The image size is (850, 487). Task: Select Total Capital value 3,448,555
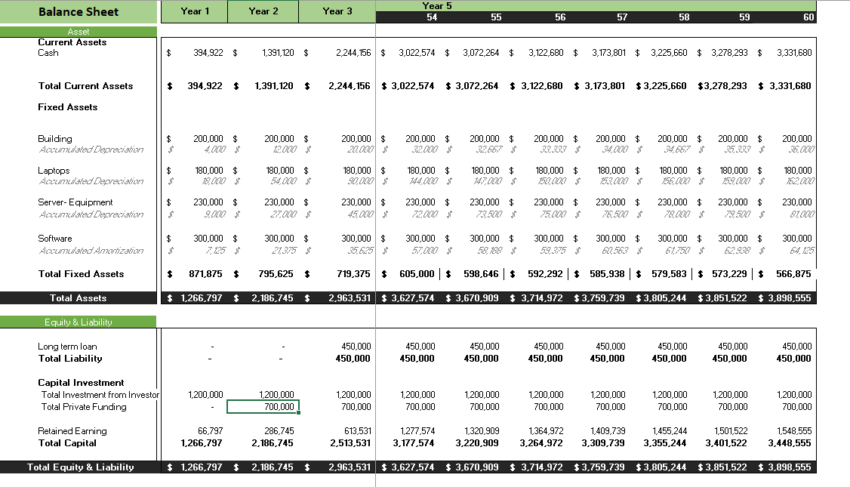789,443
